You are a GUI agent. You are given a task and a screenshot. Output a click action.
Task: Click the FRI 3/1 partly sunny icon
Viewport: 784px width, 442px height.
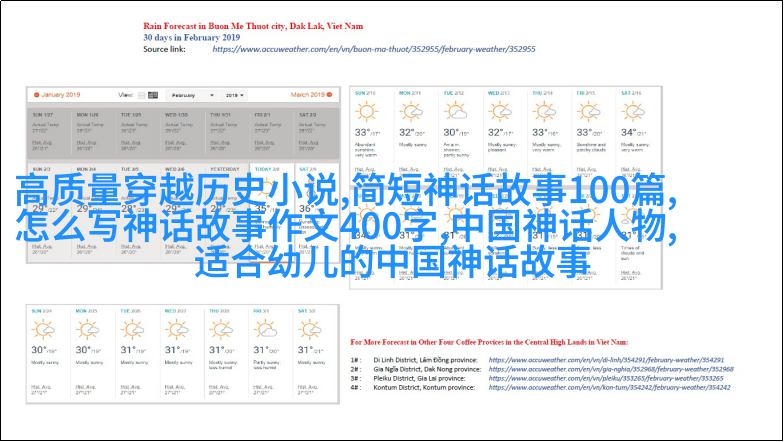pyautogui.click(x=265, y=330)
